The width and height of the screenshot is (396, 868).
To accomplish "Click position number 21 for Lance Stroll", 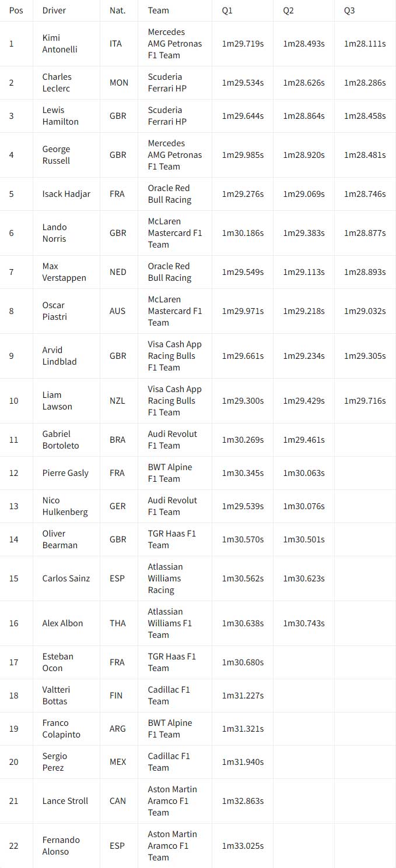I will tap(13, 801).
